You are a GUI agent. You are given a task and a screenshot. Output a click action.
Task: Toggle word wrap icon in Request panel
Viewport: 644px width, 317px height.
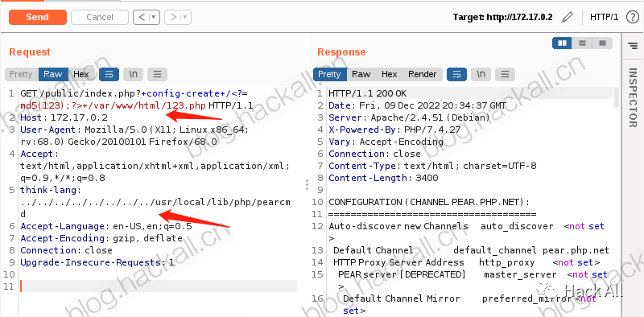(x=109, y=74)
